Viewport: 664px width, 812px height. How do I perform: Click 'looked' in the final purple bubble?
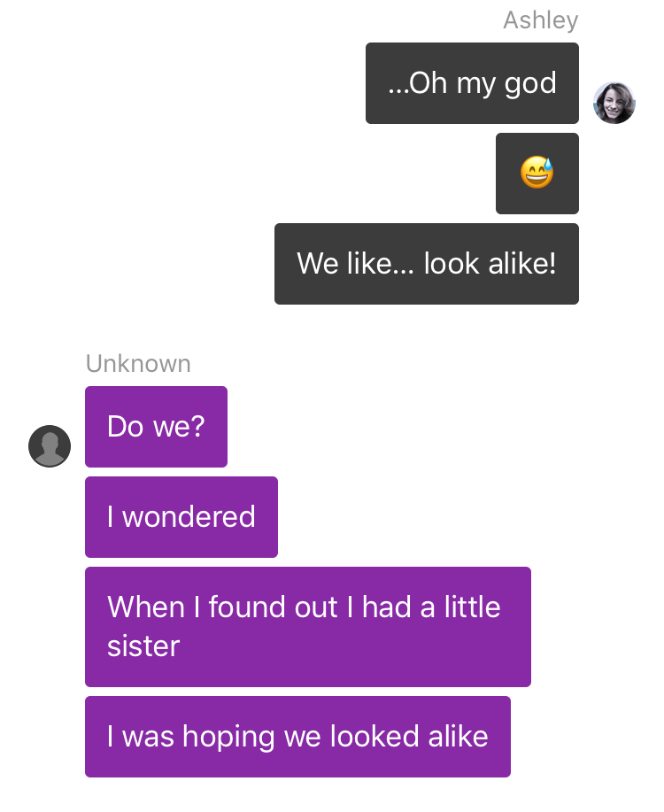pos(374,736)
